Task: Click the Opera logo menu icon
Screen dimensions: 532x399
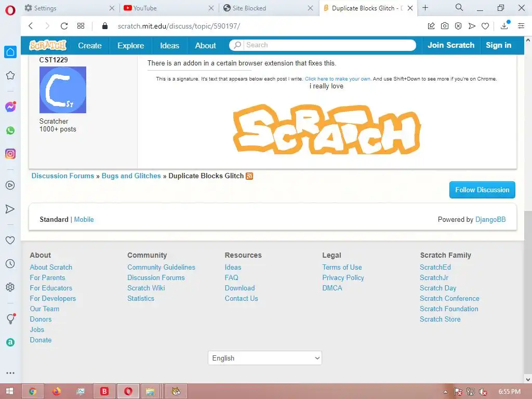Action: (x=10, y=10)
